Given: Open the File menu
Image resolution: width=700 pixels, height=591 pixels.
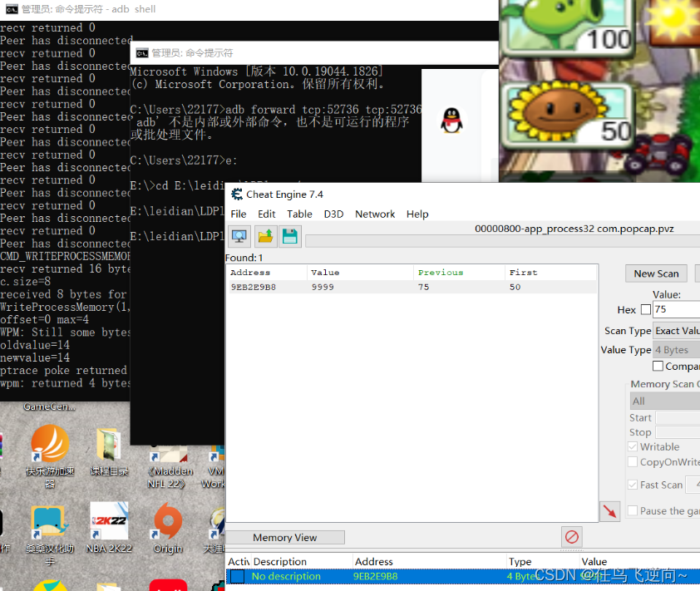Looking at the screenshot, I should [x=239, y=214].
